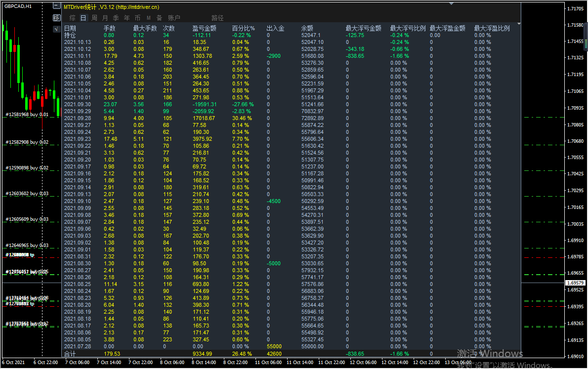Select the 2021.10.11 date row
This screenshot has height=369, width=588.
click(78, 56)
